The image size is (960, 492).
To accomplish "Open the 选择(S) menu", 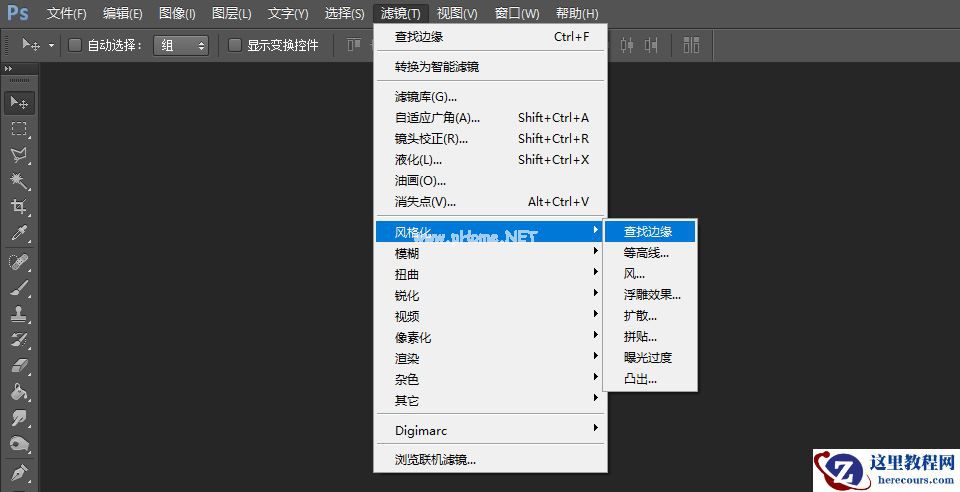I will pos(344,13).
